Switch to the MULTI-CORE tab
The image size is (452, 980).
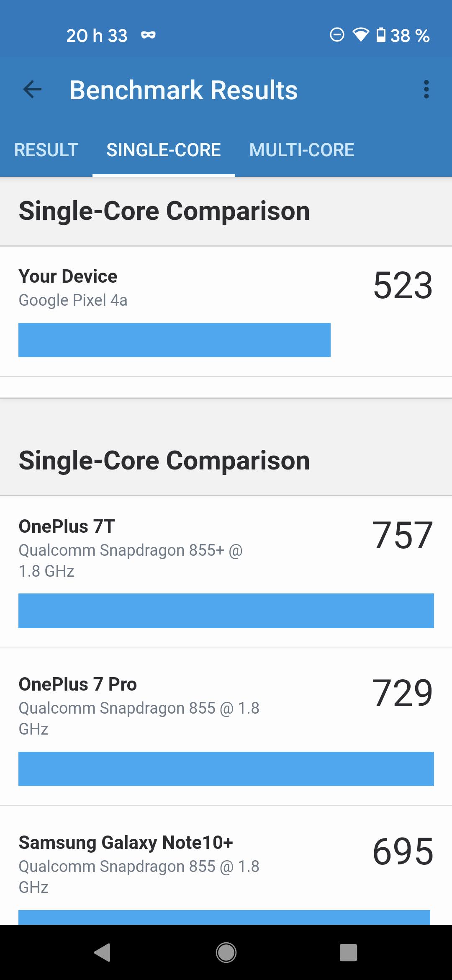pos(302,150)
